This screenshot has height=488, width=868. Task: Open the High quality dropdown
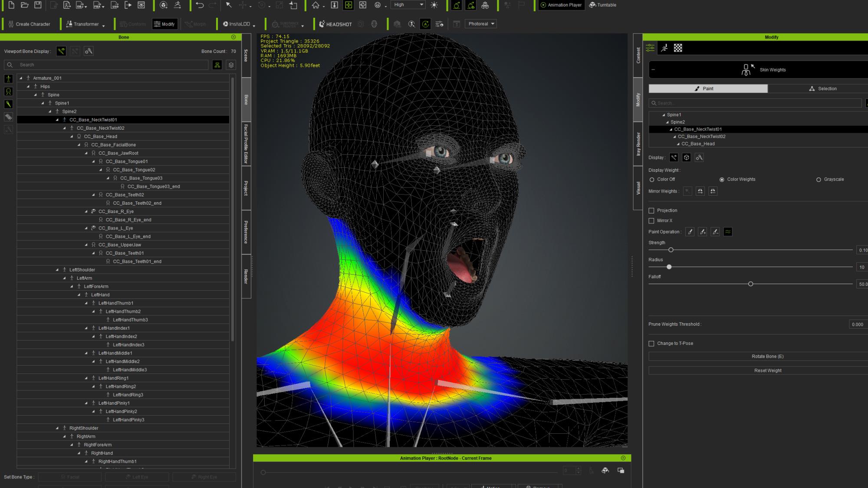pos(408,5)
